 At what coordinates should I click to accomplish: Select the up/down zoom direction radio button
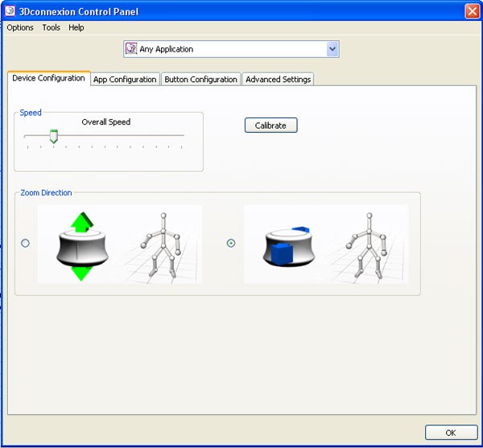[25, 243]
